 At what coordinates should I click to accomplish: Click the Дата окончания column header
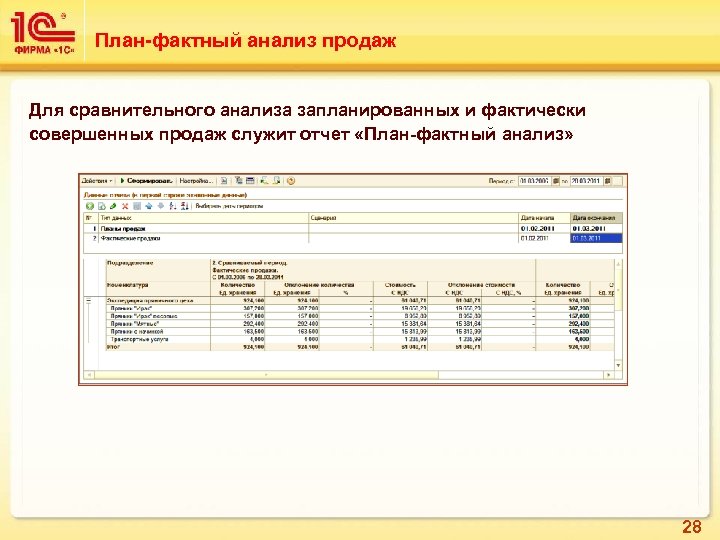(596, 218)
